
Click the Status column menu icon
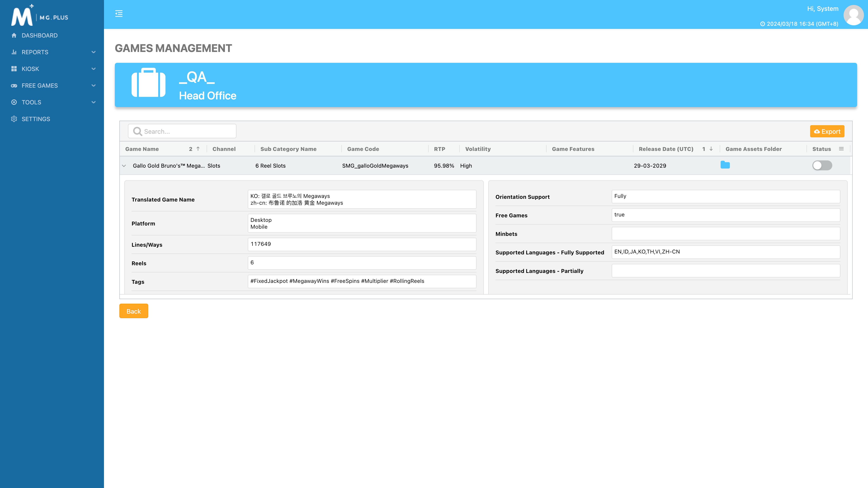pyautogui.click(x=841, y=149)
